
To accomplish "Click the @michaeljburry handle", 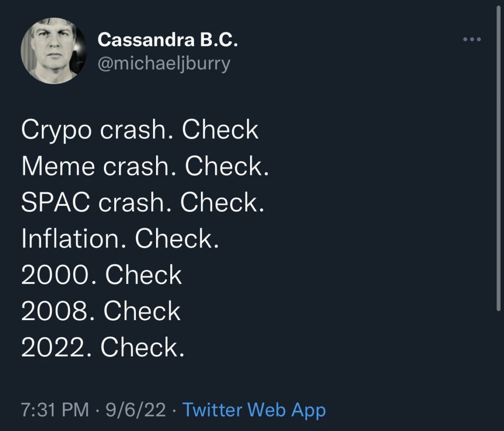I will [164, 64].
